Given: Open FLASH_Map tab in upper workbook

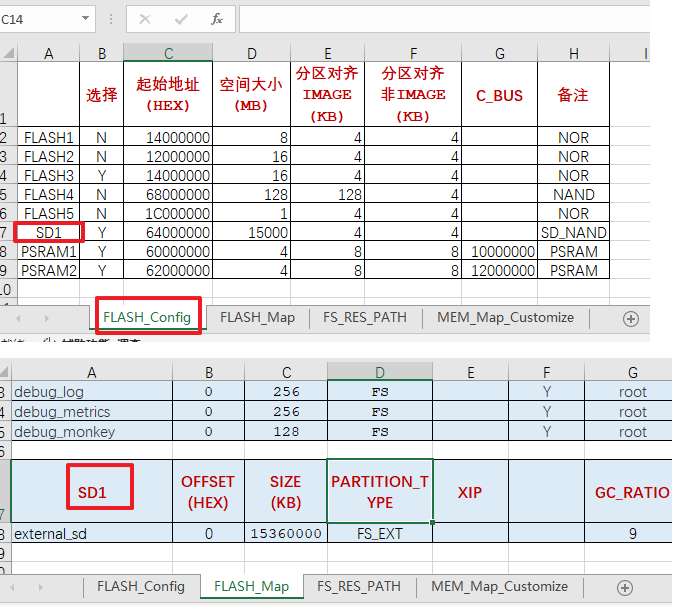Looking at the screenshot, I should coord(257,318).
